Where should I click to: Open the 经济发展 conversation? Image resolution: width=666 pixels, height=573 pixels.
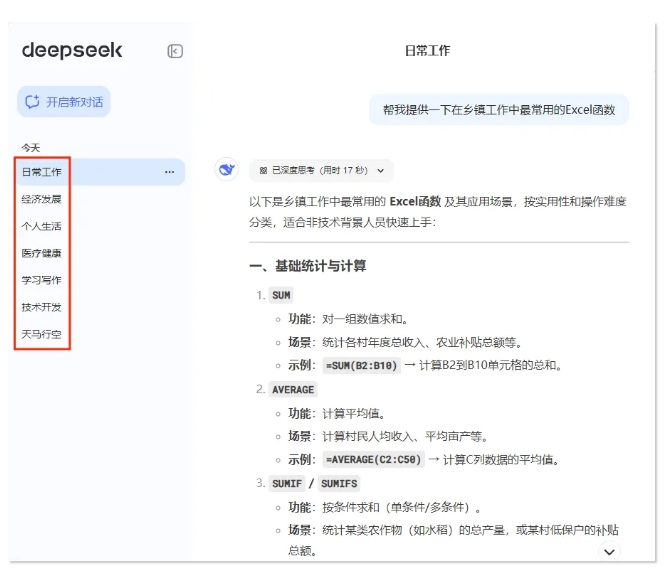click(42, 199)
